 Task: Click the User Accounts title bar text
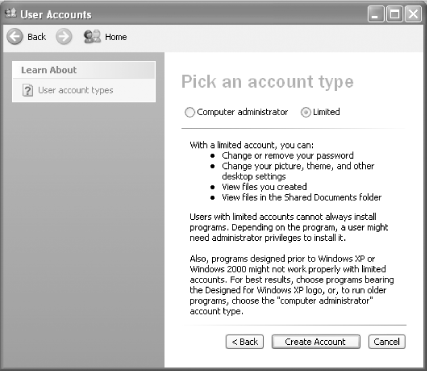[56, 14]
